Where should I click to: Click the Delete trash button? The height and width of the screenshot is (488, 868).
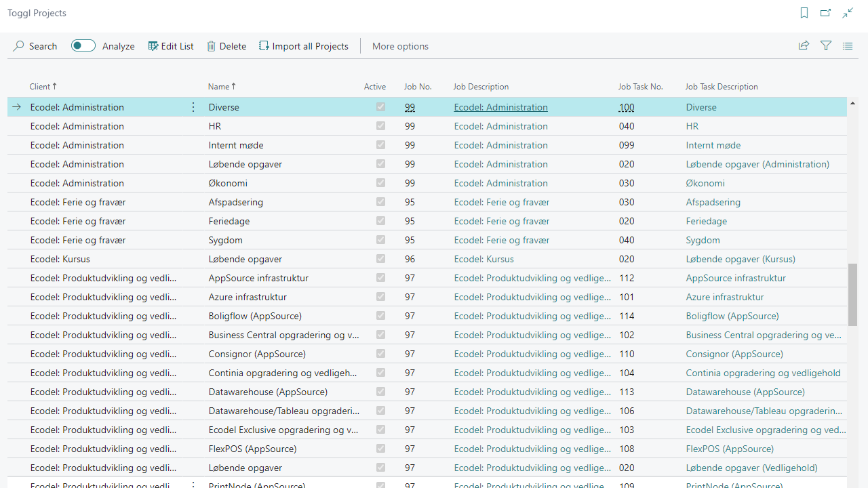[x=226, y=46]
